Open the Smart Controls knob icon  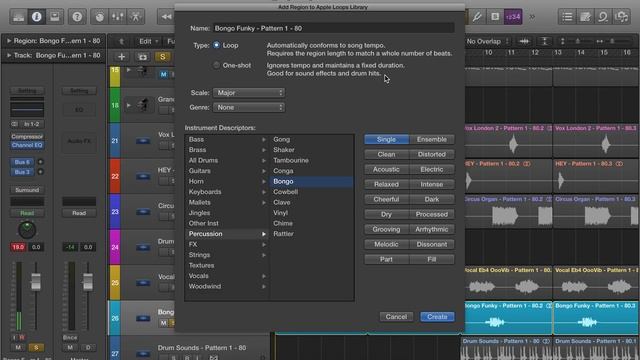tap(99, 16)
